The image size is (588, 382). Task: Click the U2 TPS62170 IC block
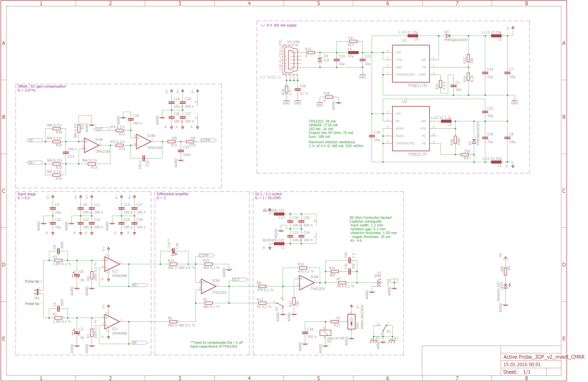pos(411,129)
